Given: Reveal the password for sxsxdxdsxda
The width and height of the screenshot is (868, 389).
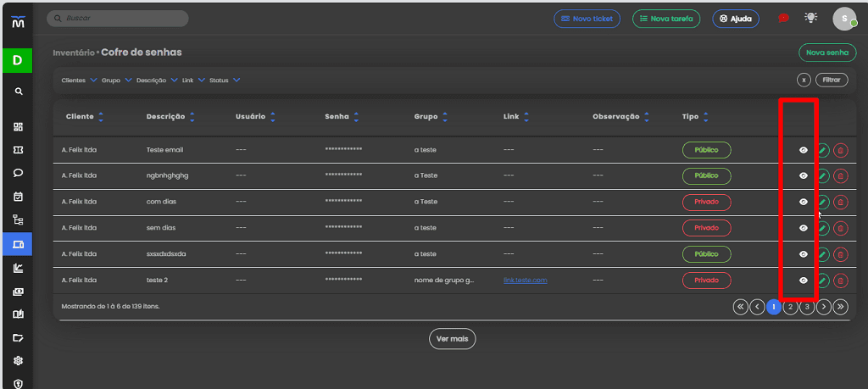Looking at the screenshot, I should pyautogui.click(x=804, y=254).
